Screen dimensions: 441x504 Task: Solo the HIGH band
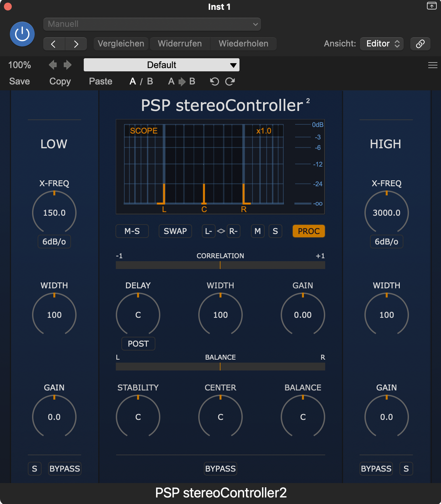click(x=406, y=469)
